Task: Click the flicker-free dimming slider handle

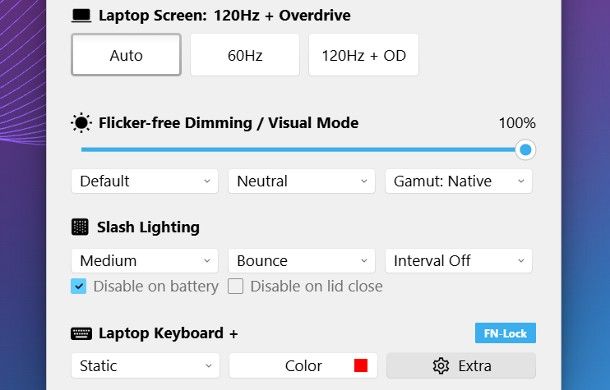Action: click(525, 150)
